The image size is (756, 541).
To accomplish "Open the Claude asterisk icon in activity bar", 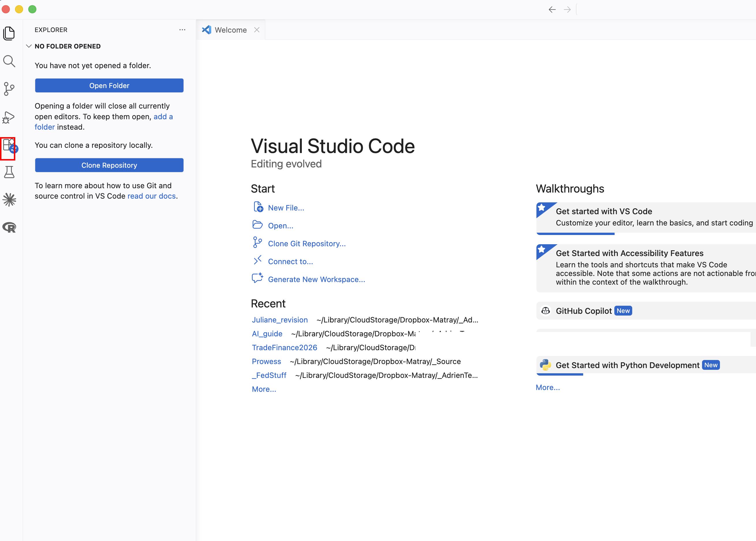I will 9,200.
